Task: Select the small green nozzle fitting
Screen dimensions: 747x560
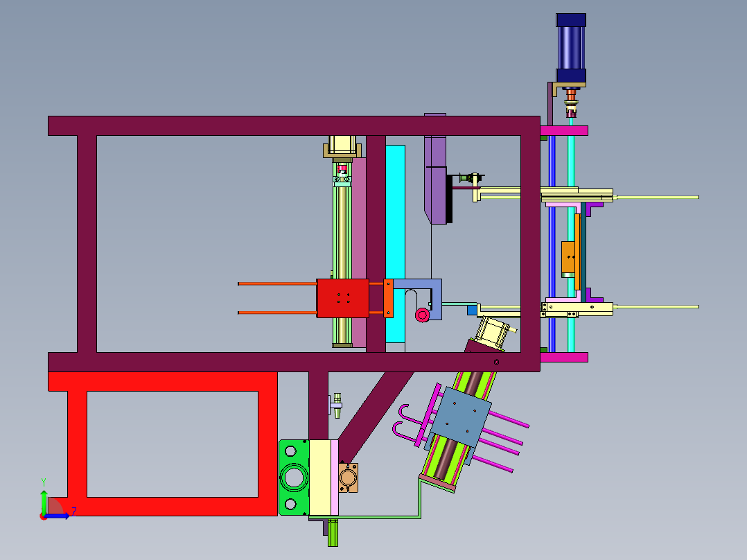Action: coord(337,405)
